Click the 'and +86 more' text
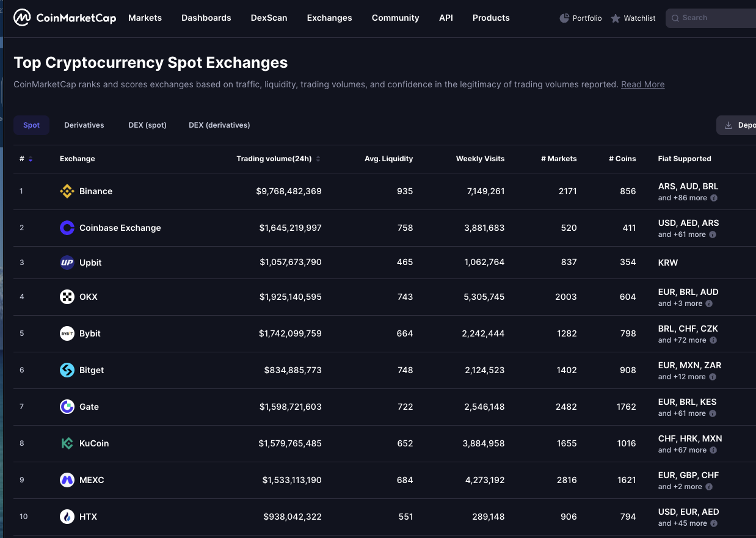756x538 pixels. (683, 198)
